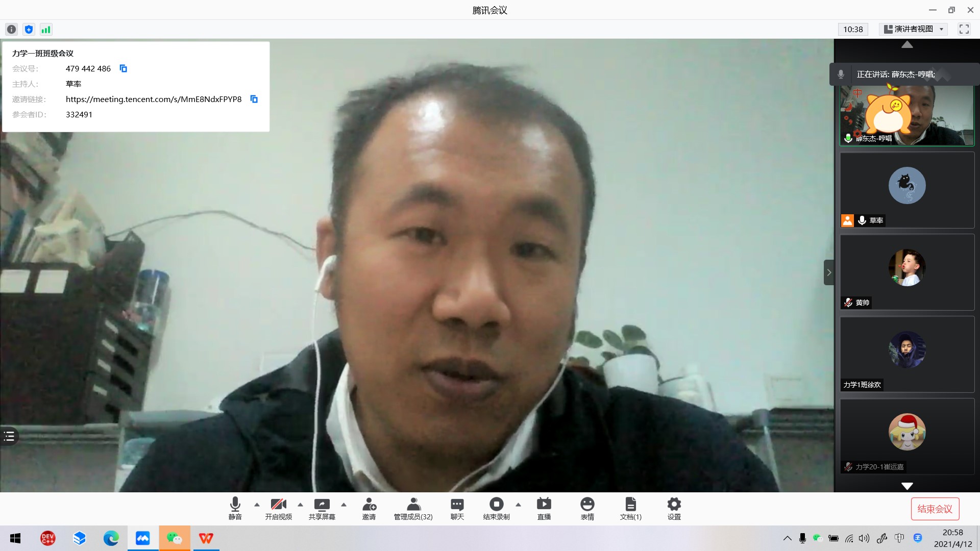Turn on camera with 开启视频
Screen dimensions: 980x551
[279, 509]
